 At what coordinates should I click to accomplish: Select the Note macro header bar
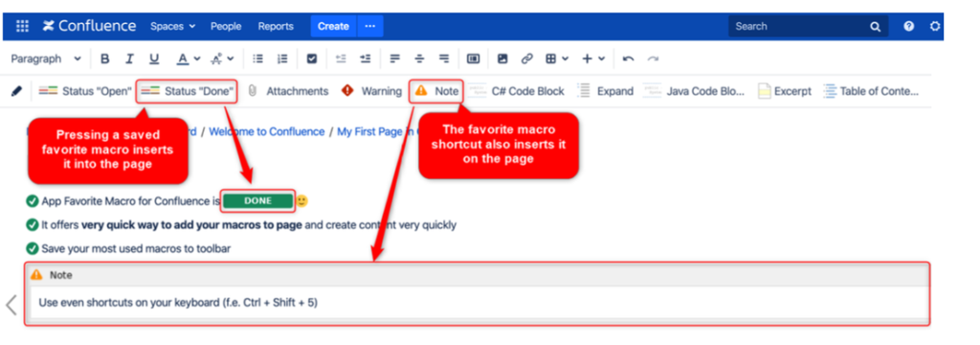(477, 275)
